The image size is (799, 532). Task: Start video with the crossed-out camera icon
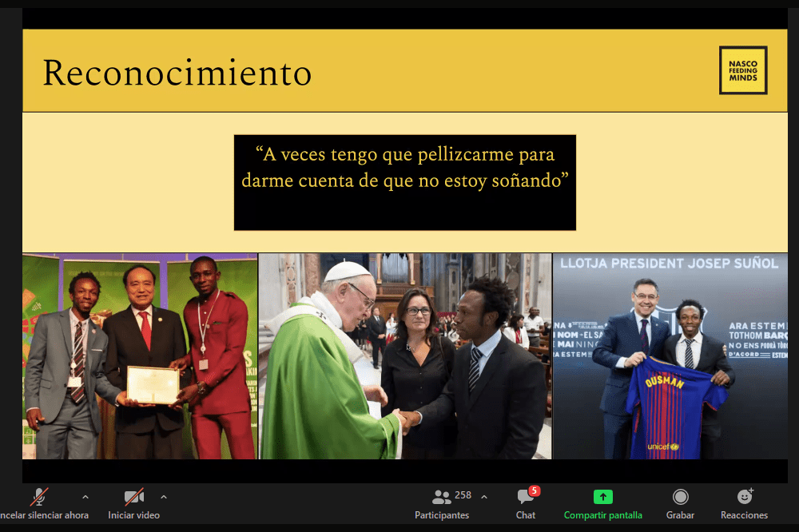point(133,497)
